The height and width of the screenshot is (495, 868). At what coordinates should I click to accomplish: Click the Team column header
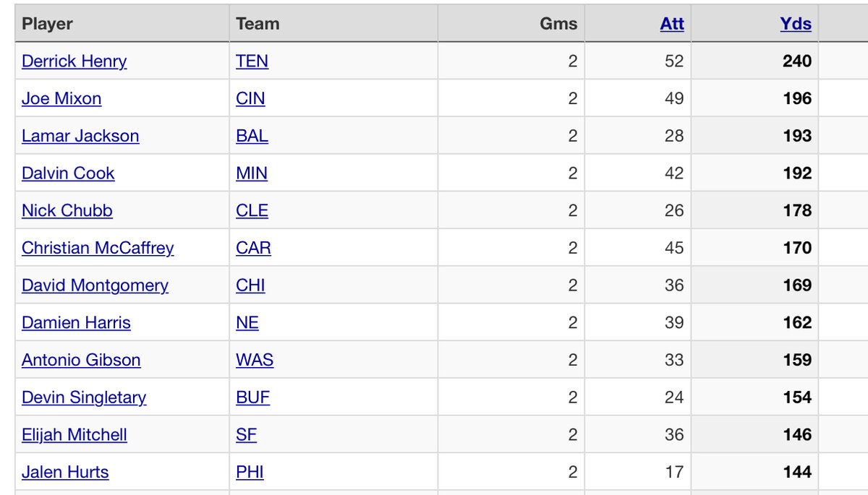click(258, 24)
